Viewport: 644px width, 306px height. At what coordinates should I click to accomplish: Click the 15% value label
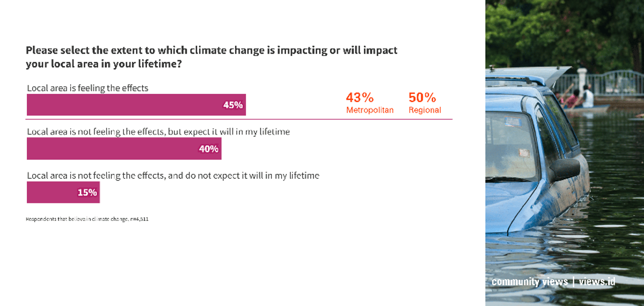click(87, 192)
